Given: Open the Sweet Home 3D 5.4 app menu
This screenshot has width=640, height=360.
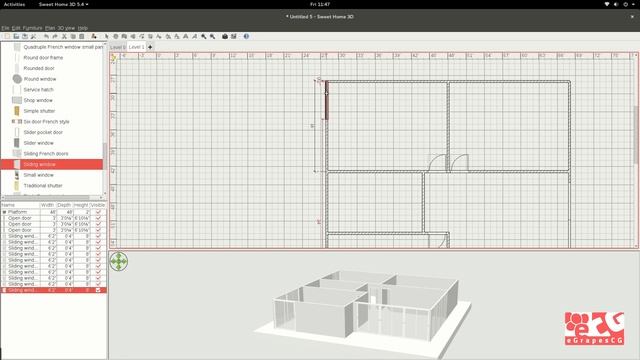Looking at the screenshot, I should click(x=64, y=4).
